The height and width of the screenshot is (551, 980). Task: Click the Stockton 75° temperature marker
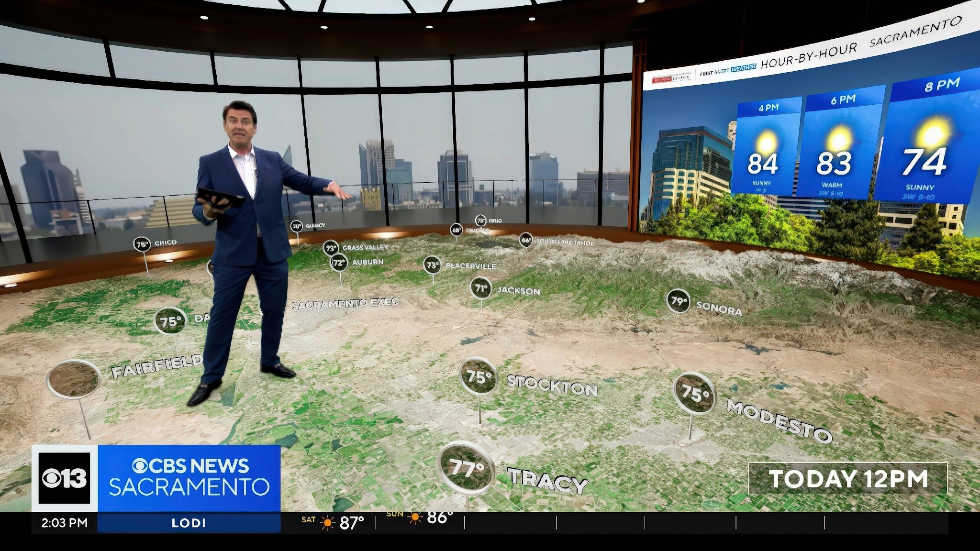pyautogui.click(x=479, y=376)
